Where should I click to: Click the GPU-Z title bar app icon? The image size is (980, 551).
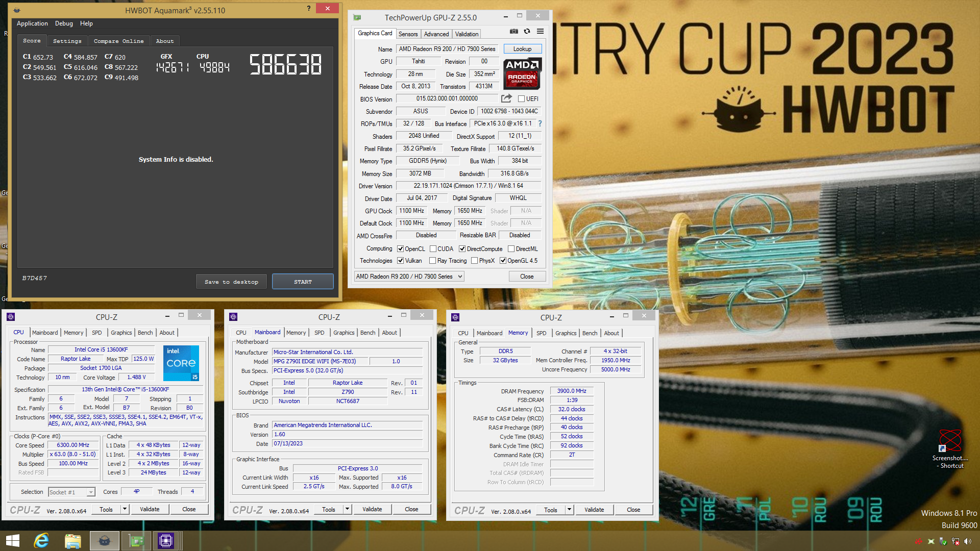point(357,17)
